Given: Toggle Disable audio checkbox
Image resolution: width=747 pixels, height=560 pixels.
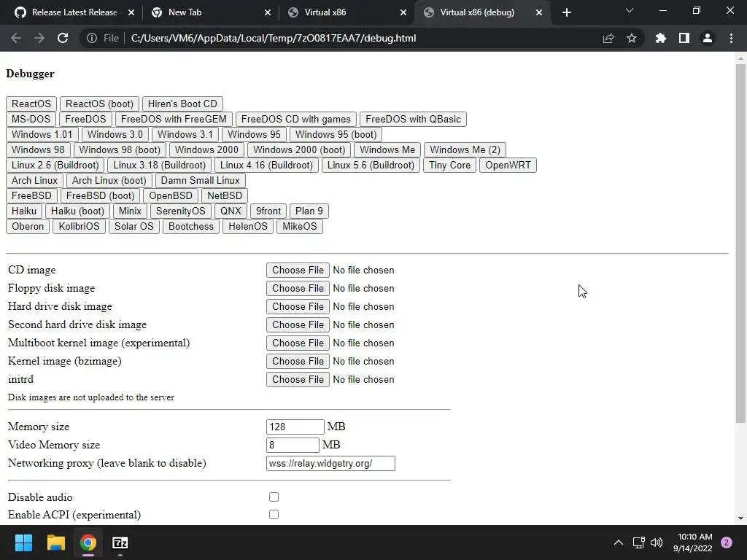Looking at the screenshot, I should tap(274, 497).
